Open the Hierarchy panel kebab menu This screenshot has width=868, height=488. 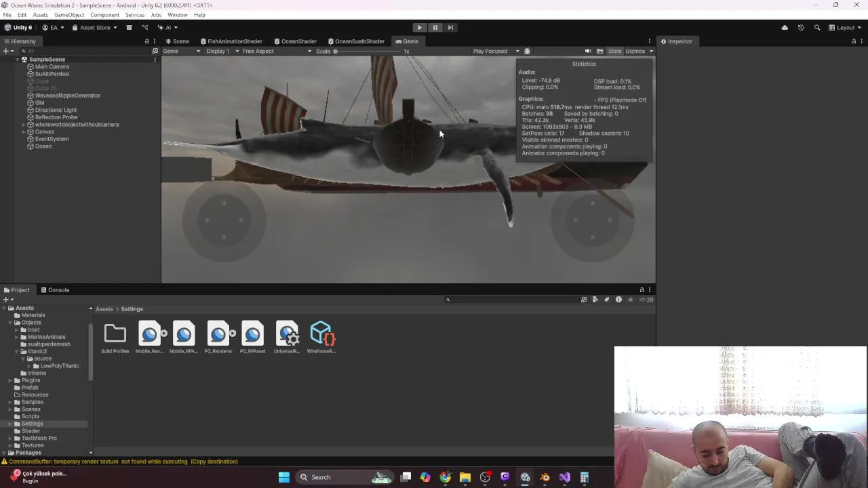coord(155,41)
